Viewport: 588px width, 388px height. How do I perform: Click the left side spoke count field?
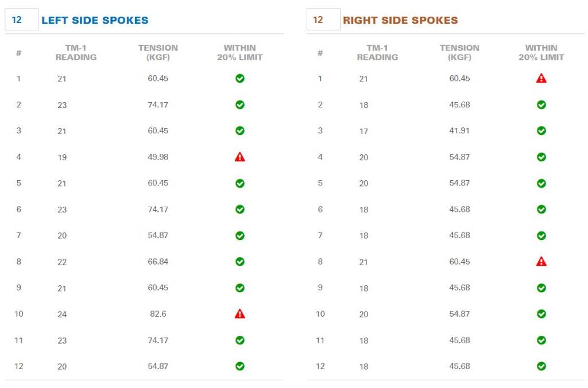21,20
